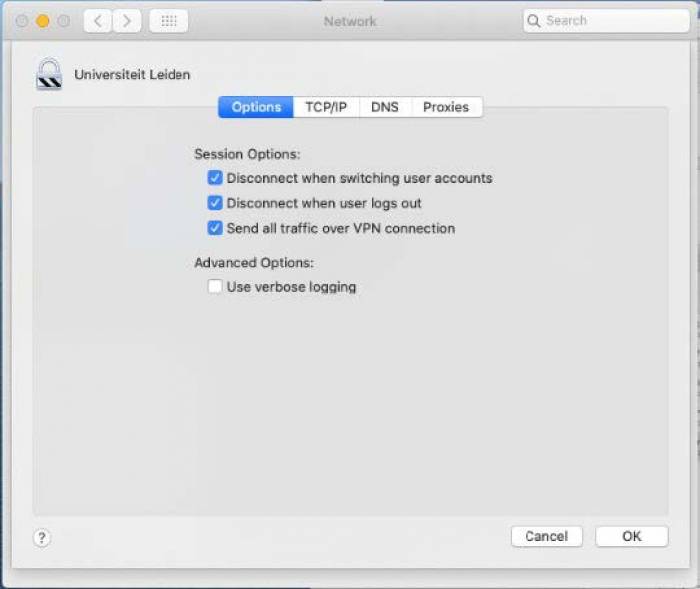
Task: Minimize the window with the yellow button
Action: [x=42, y=21]
